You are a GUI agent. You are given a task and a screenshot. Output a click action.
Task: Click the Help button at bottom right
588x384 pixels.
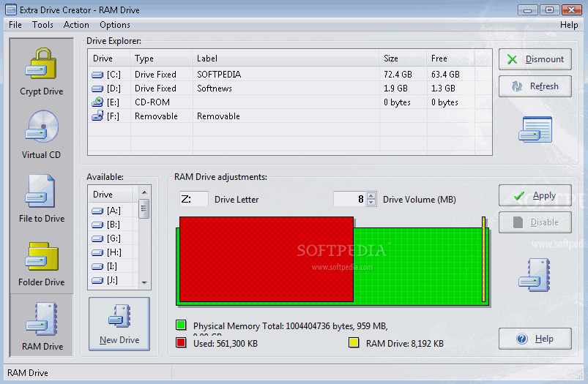[x=535, y=339]
